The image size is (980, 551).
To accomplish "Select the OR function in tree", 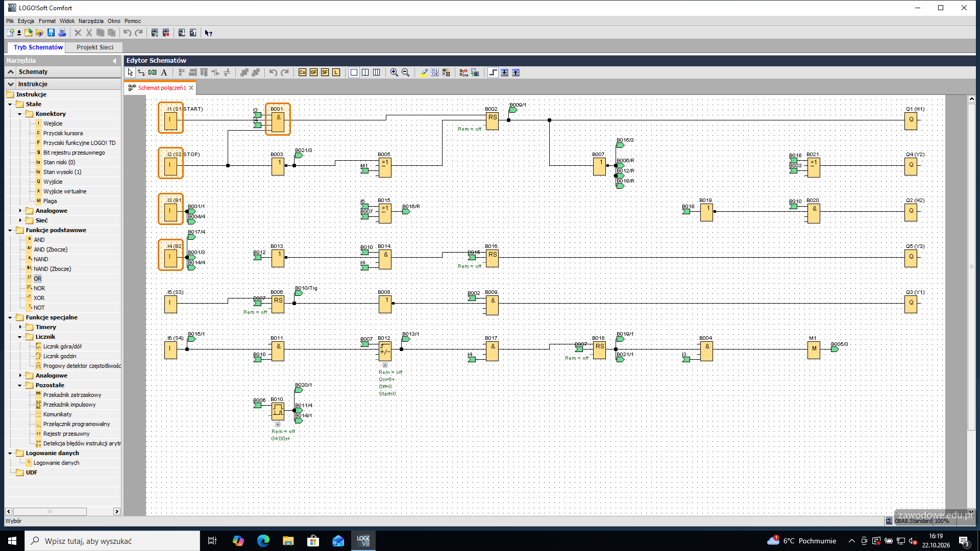I will coord(38,279).
